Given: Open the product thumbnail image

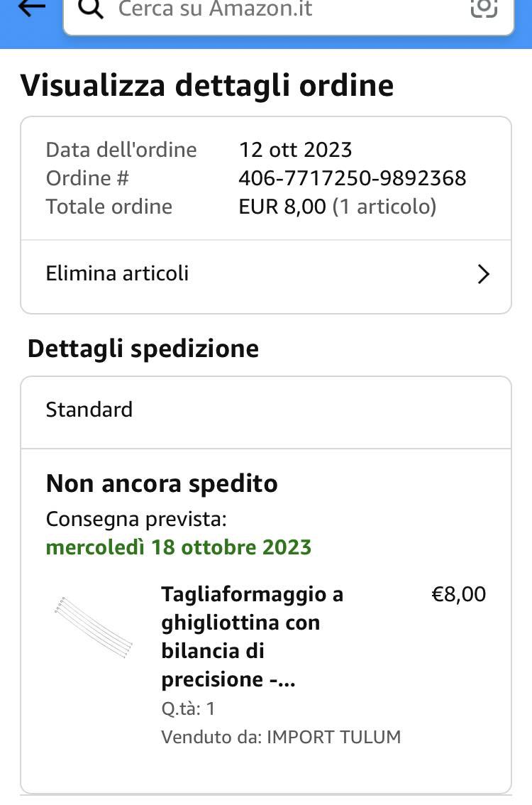Looking at the screenshot, I should click(x=94, y=627).
